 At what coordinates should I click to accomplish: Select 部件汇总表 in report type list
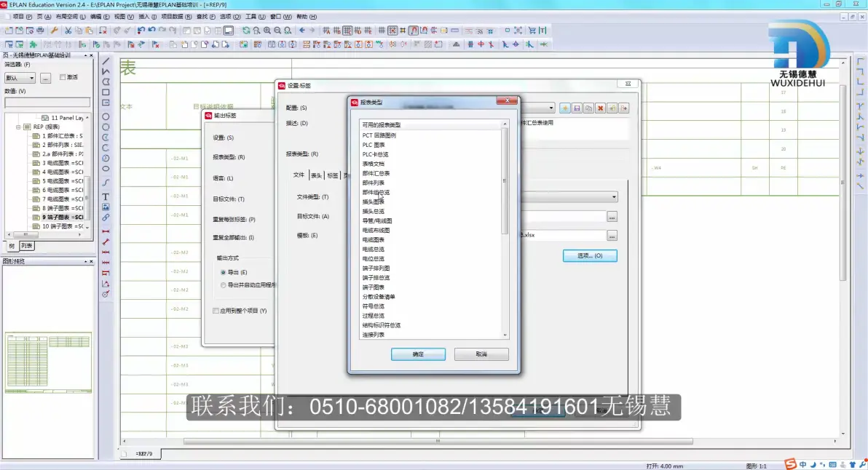pos(376,174)
